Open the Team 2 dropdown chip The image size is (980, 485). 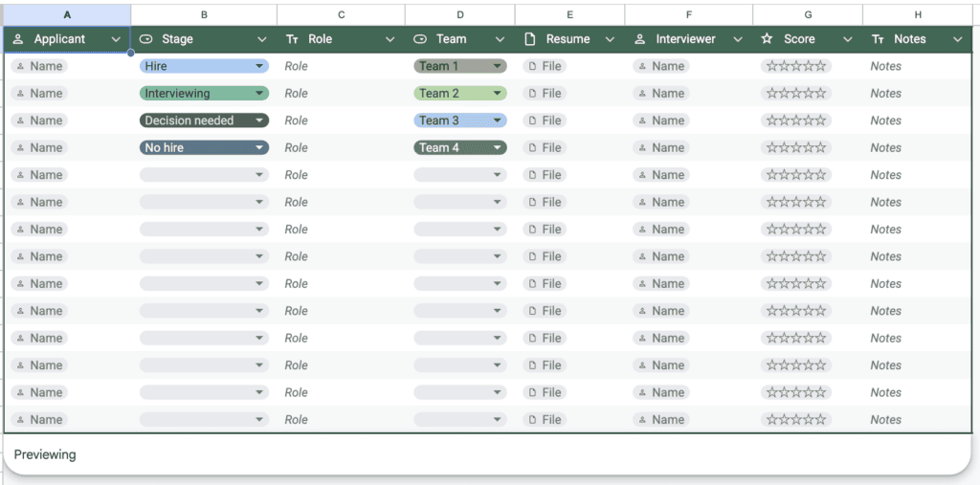(x=460, y=93)
